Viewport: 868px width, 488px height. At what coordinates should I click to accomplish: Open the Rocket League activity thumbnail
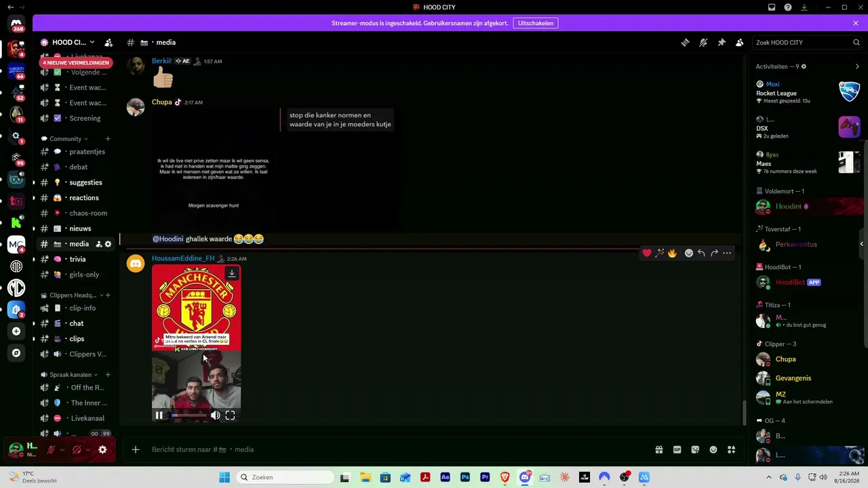click(850, 91)
